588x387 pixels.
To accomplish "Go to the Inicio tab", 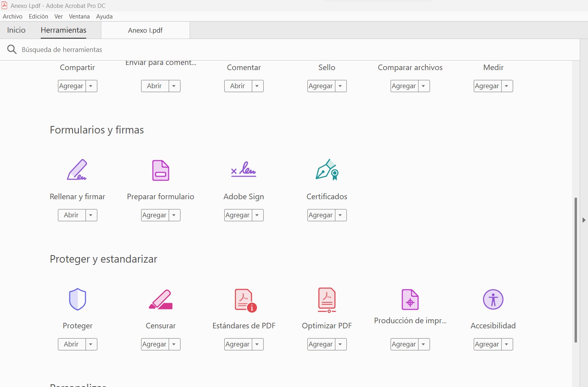I will [16, 30].
